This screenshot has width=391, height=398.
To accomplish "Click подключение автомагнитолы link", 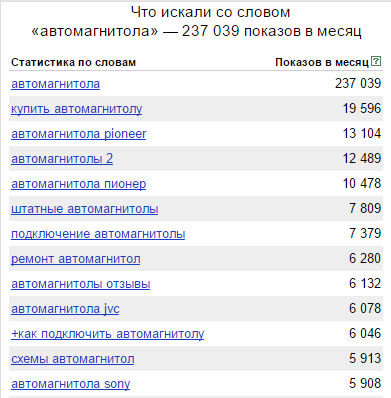I will (x=98, y=234).
